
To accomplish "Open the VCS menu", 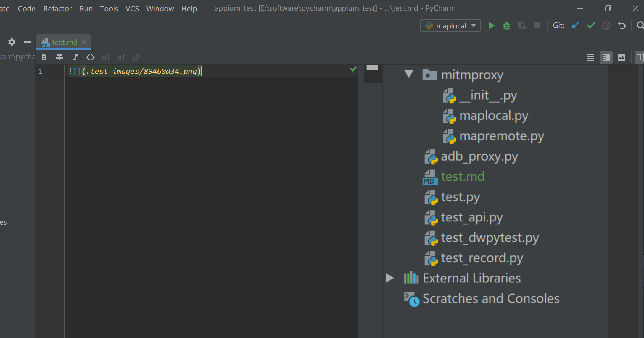I will (132, 9).
